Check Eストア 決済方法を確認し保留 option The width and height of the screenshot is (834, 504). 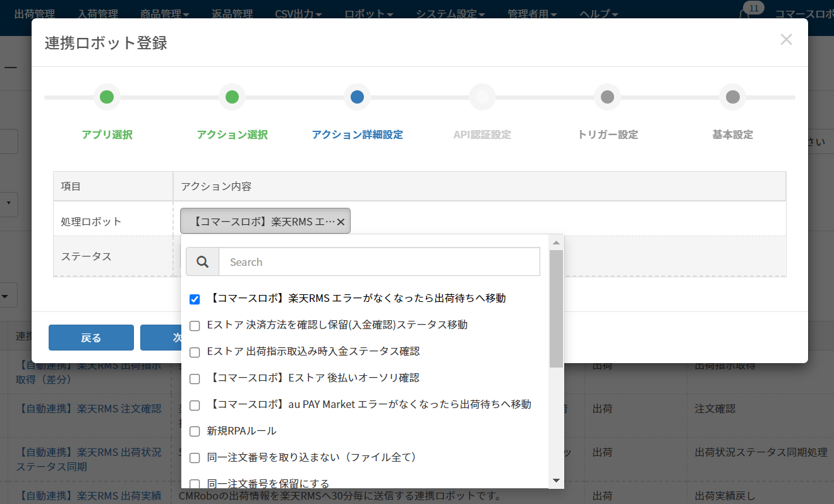click(x=195, y=325)
